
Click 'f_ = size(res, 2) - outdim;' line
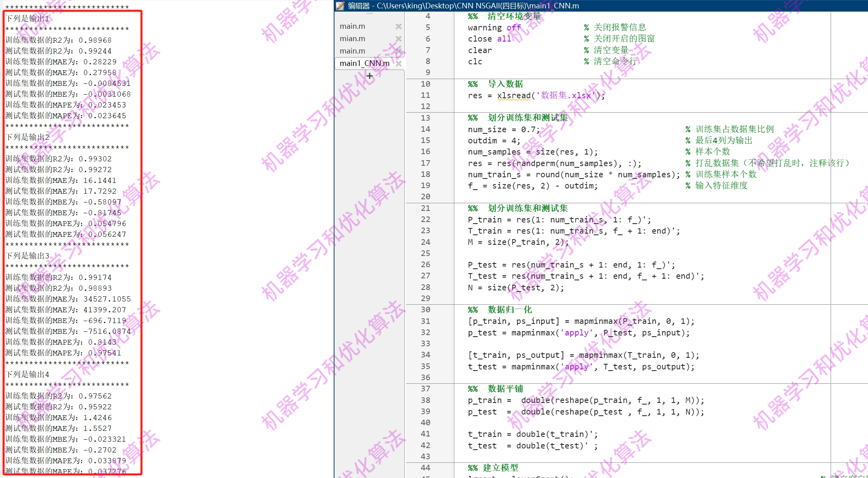point(533,186)
